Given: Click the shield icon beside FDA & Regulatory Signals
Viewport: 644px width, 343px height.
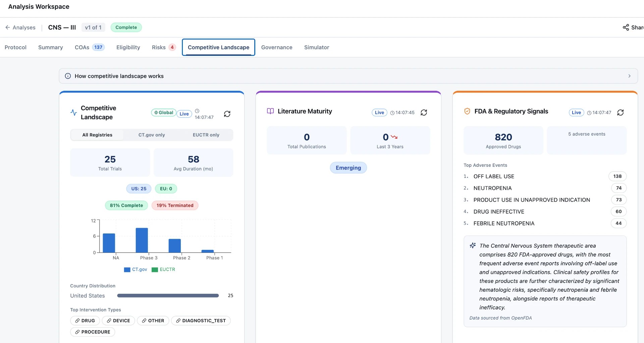Looking at the screenshot, I should pos(467,111).
